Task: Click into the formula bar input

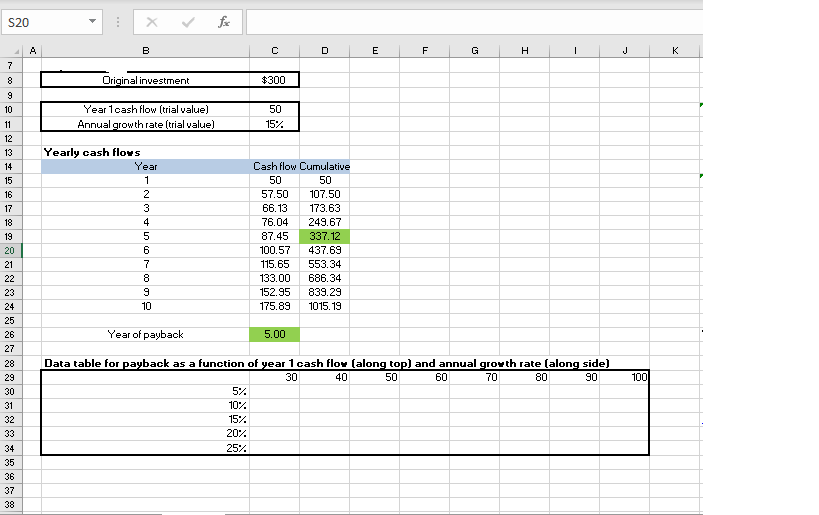Action: [474, 22]
